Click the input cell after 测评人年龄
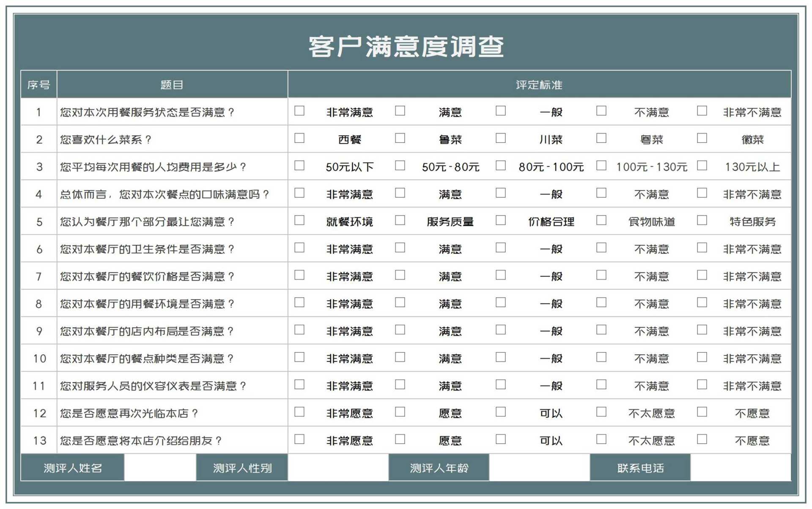The image size is (812, 509). (539, 468)
